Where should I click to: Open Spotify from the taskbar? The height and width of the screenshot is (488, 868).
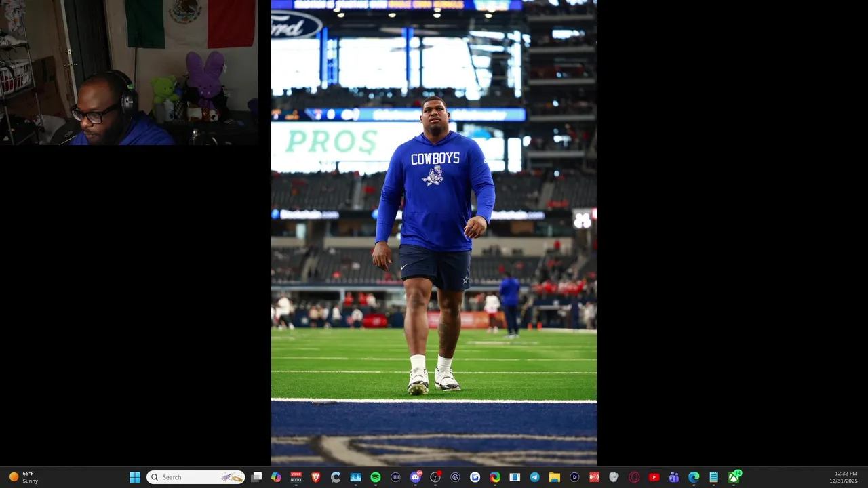pyautogui.click(x=376, y=477)
